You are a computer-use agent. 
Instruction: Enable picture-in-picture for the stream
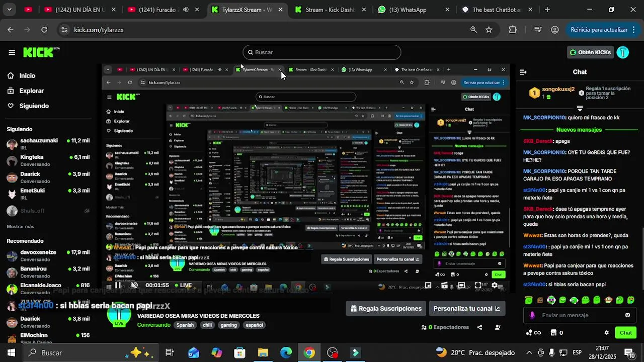click(x=428, y=285)
